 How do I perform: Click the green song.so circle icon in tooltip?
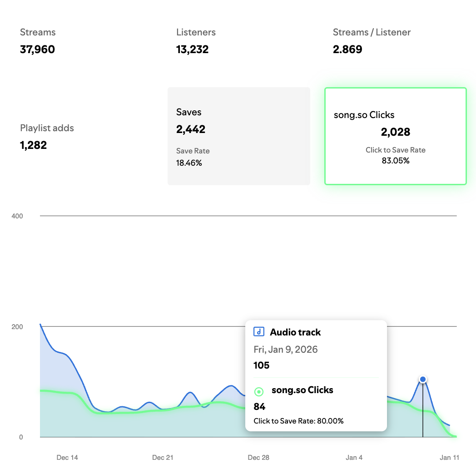point(258,391)
